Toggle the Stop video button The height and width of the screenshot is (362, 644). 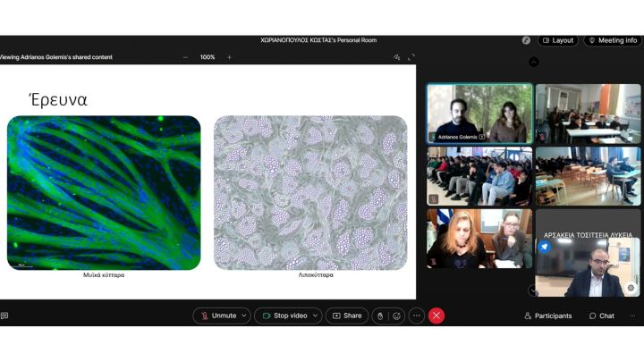coord(284,316)
